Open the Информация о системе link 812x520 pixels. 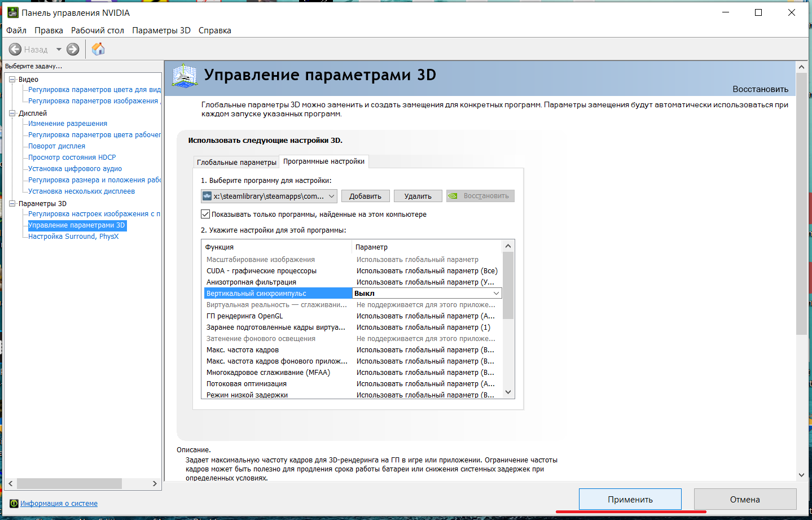(59, 504)
